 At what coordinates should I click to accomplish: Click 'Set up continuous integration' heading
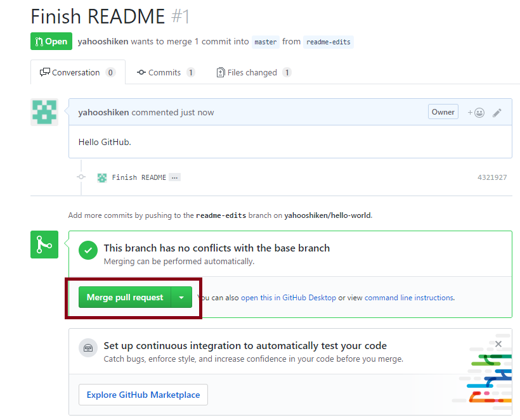[245, 345]
